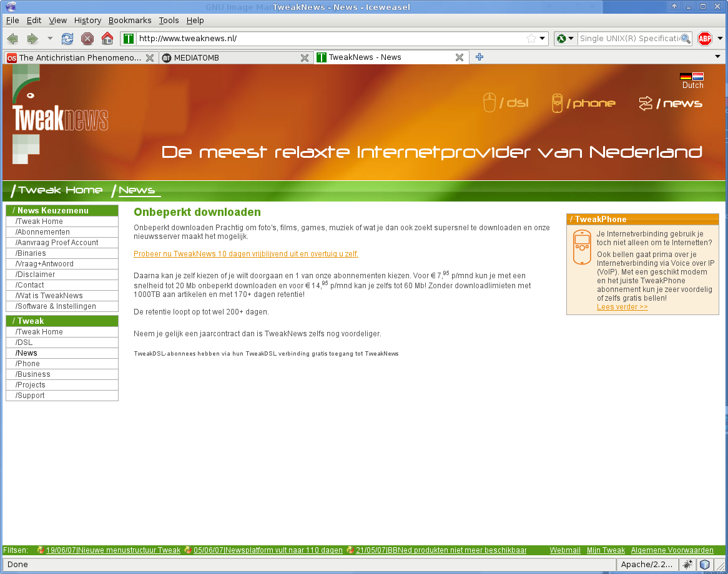
Task: Open the Mijn Tweak footer link
Action: point(606,550)
